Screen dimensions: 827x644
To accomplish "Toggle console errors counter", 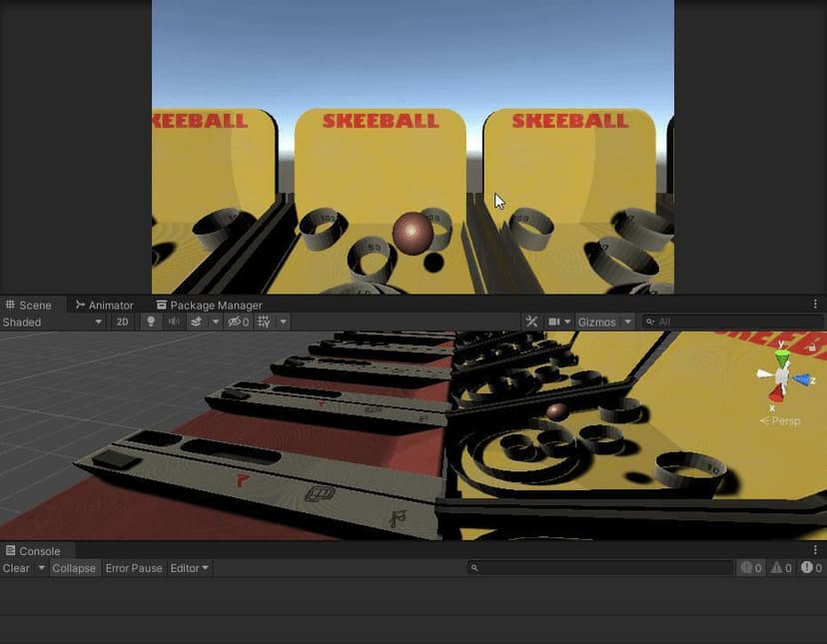I will point(812,567).
